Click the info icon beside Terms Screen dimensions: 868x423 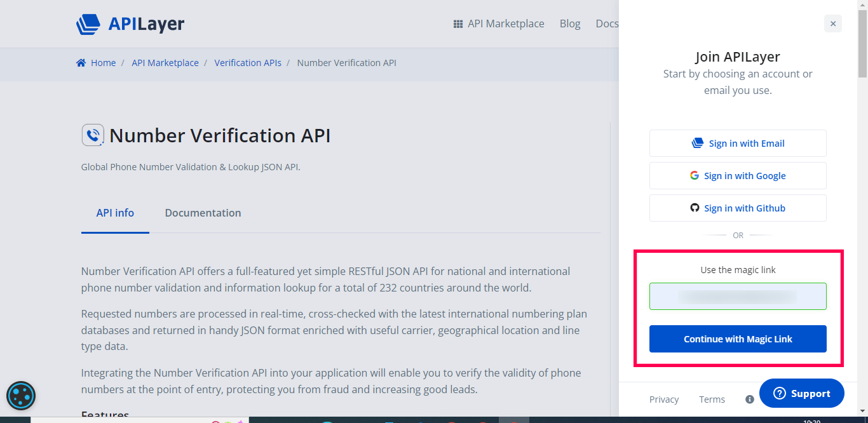(x=750, y=399)
